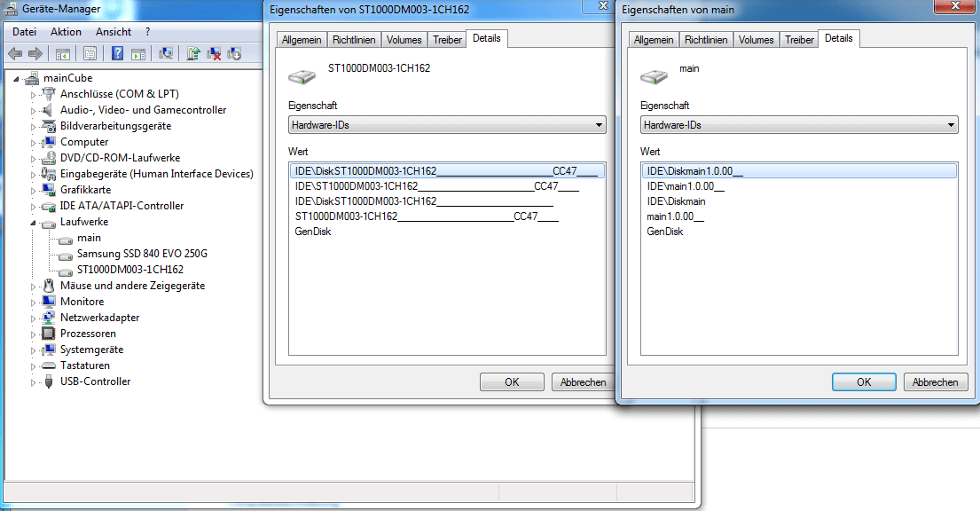Switch to Volumes tab in ST1000DM003-1CH162 window
This screenshot has width=980, height=511.
coord(404,39)
